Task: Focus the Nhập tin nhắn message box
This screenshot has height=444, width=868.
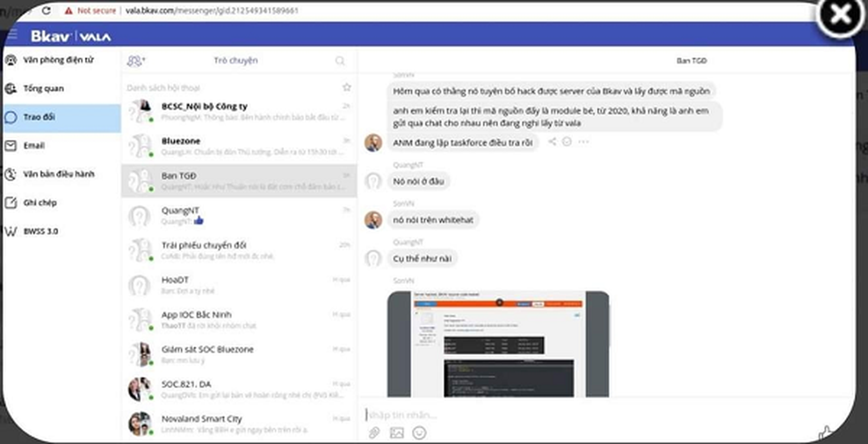Action: [x=588, y=415]
